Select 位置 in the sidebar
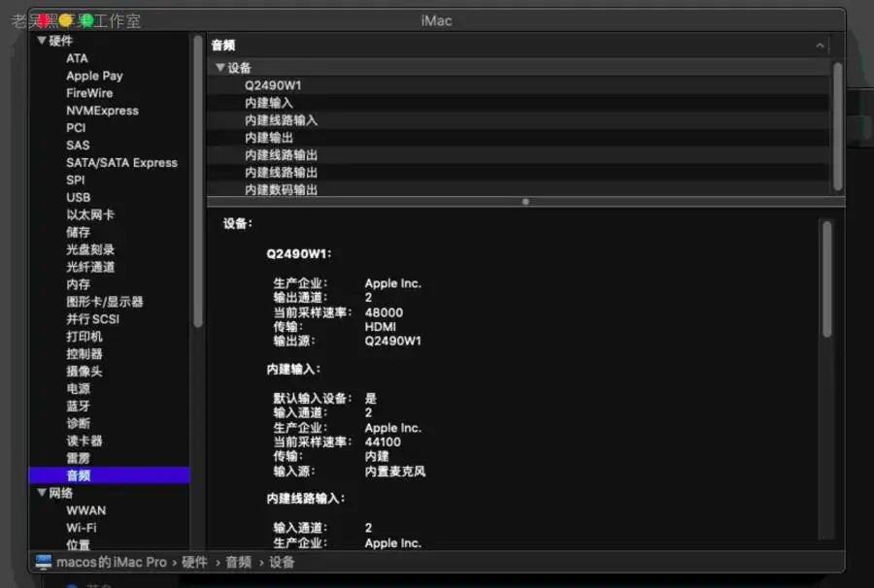This screenshot has height=588, width=874. [x=78, y=544]
